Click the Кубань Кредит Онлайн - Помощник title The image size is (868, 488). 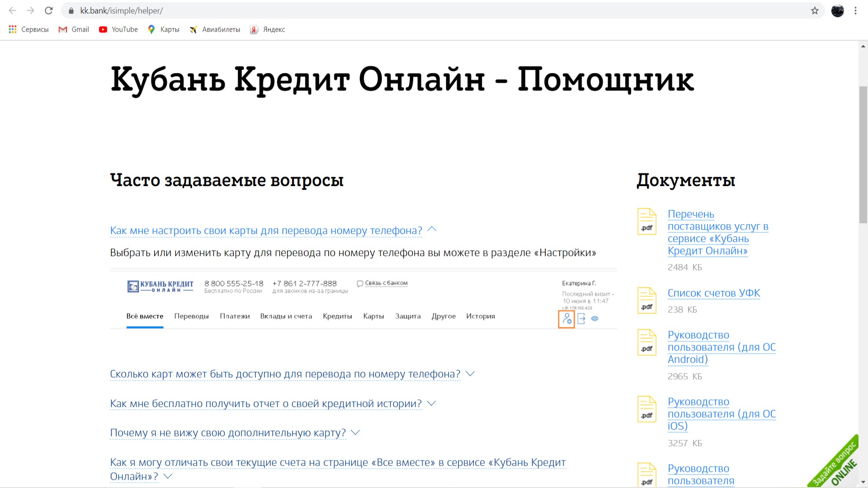pyautogui.click(x=402, y=80)
